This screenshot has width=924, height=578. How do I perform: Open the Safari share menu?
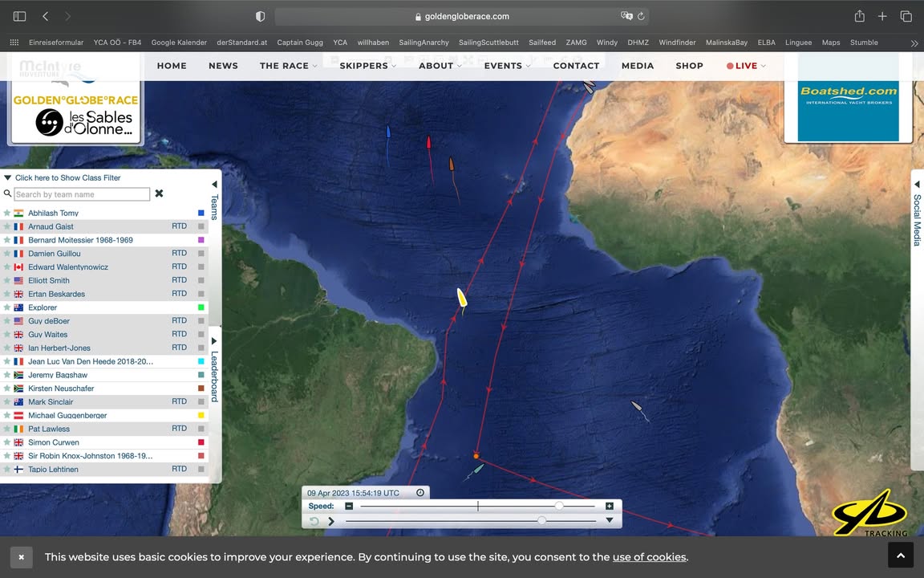[859, 16]
